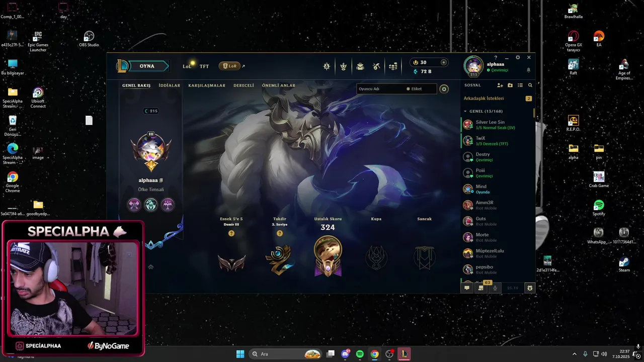Open the Champions collection icon in the top bar
644x362 pixels.
pos(327,66)
